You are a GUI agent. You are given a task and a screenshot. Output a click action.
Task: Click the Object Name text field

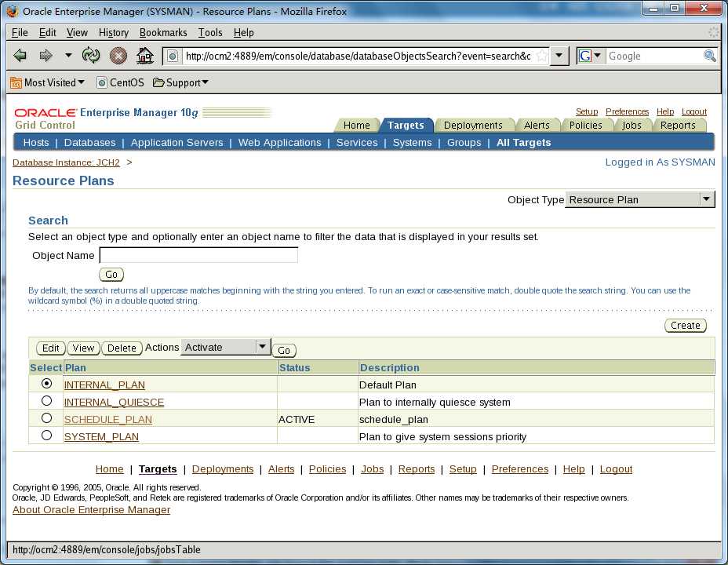point(198,255)
